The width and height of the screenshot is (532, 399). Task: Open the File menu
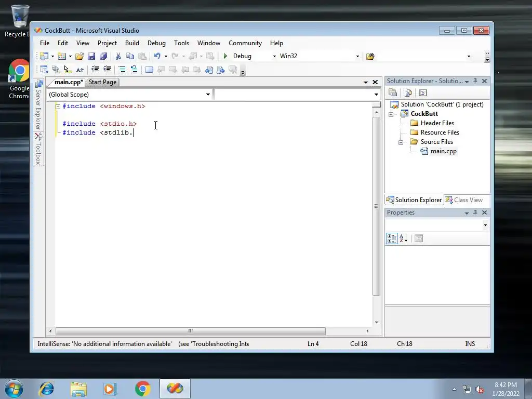click(x=45, y=43)
